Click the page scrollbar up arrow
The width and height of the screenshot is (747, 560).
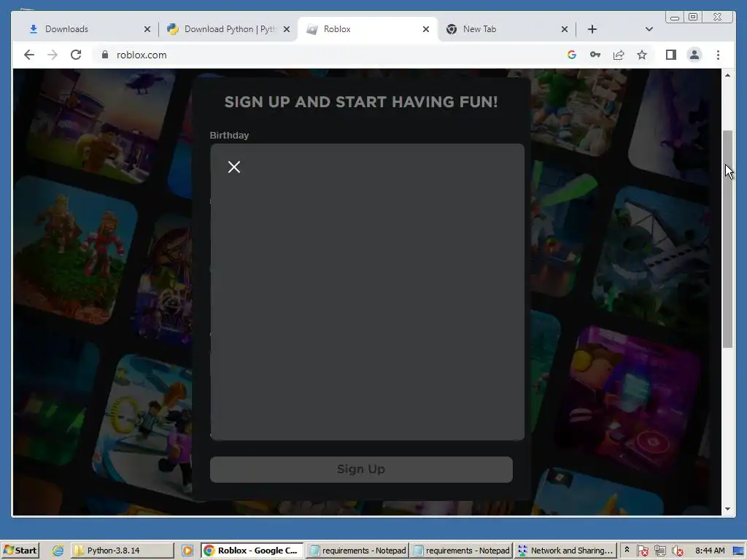point(727,75)
